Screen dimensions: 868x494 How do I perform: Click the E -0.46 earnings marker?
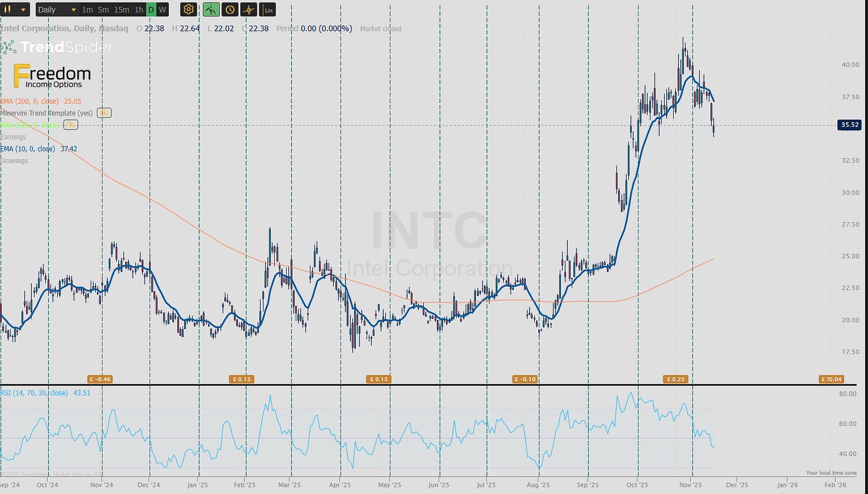click(x=101, y=379)
